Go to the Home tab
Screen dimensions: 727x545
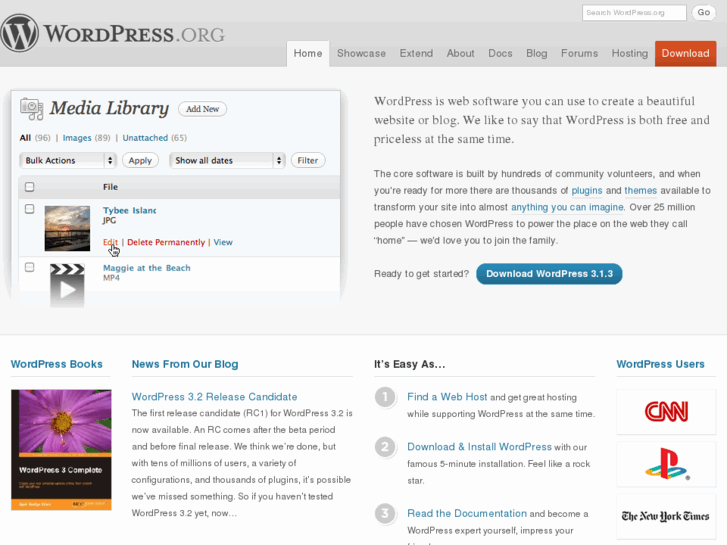pyautogui.click(x=308, y=53)
